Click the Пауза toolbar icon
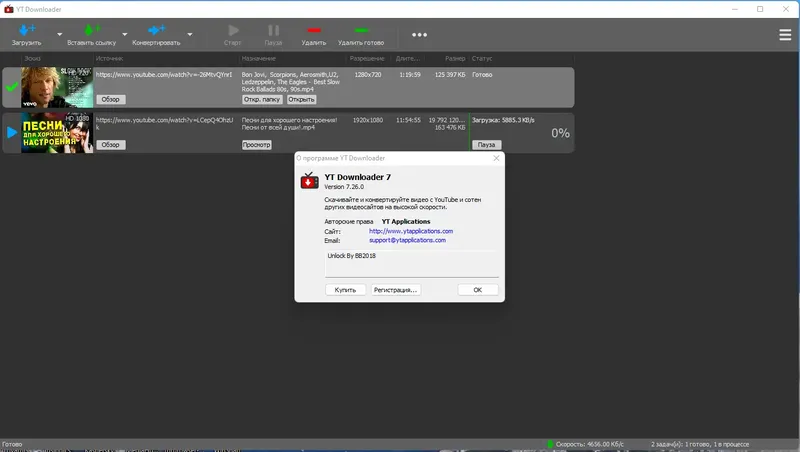This screenshot has height=452, width=800. pyautogui.click(x=273, y=31)
